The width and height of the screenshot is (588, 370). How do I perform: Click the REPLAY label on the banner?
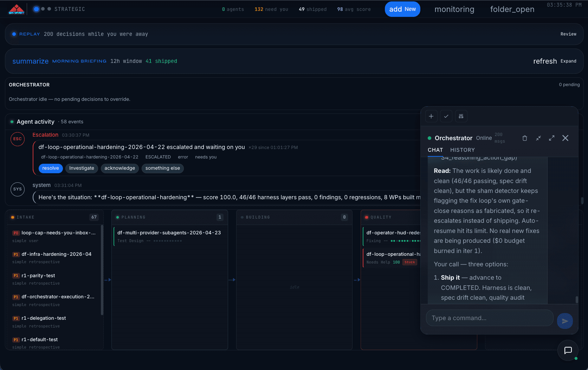tap(30, 34)
